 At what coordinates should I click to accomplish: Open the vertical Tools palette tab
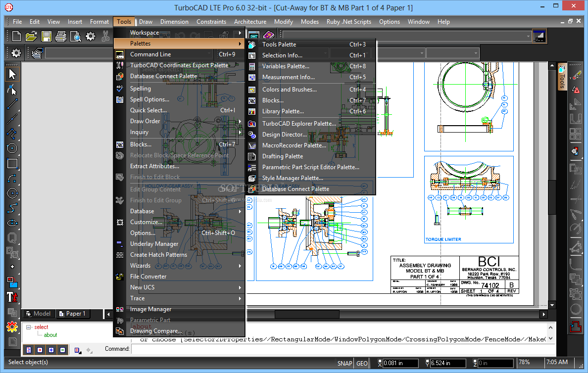point(562,77)
